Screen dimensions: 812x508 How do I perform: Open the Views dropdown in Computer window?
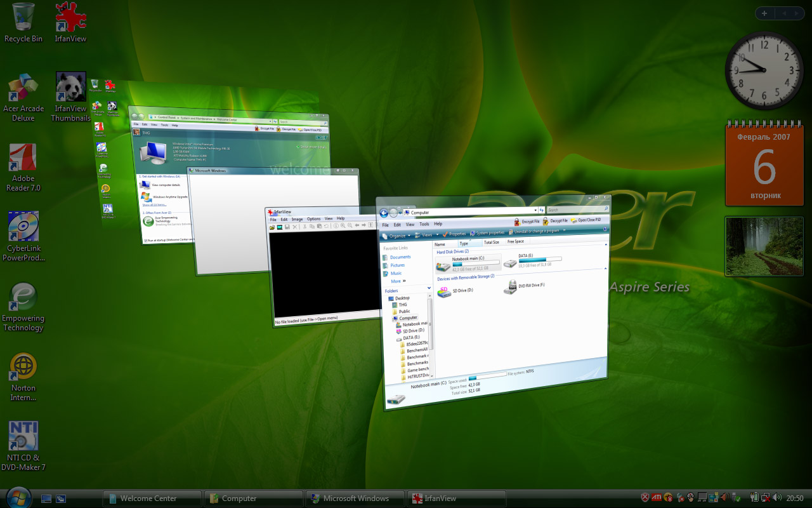427,235
